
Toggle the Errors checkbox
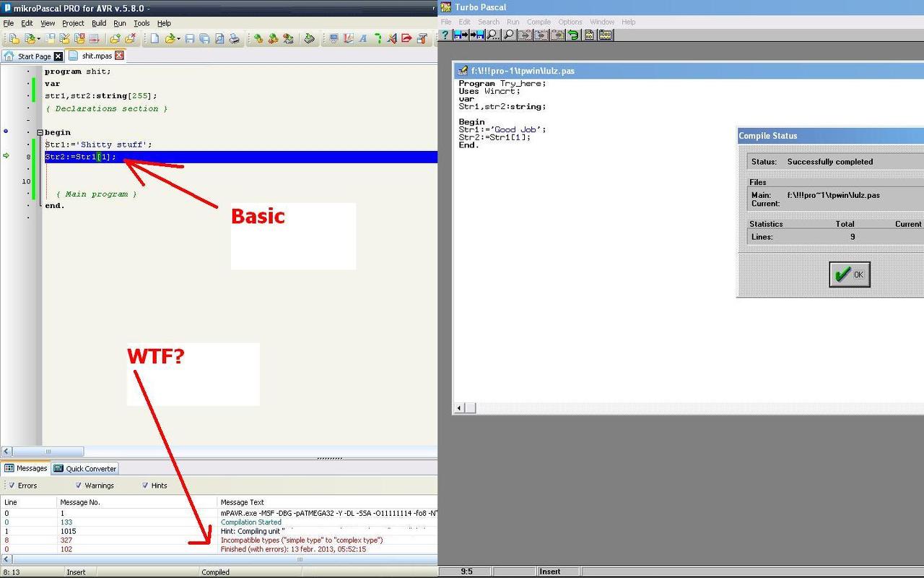click(12, 486)
